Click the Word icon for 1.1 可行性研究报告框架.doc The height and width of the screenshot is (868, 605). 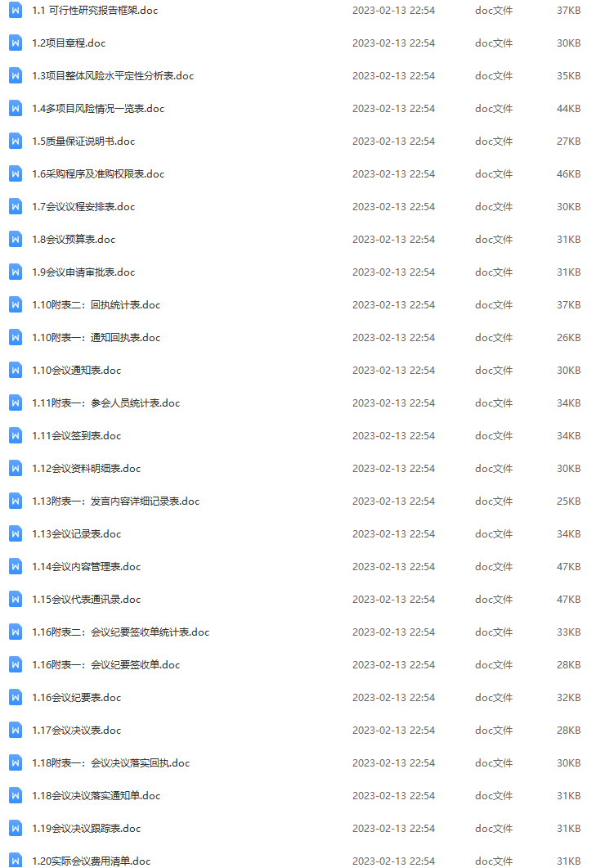[16, 10]
